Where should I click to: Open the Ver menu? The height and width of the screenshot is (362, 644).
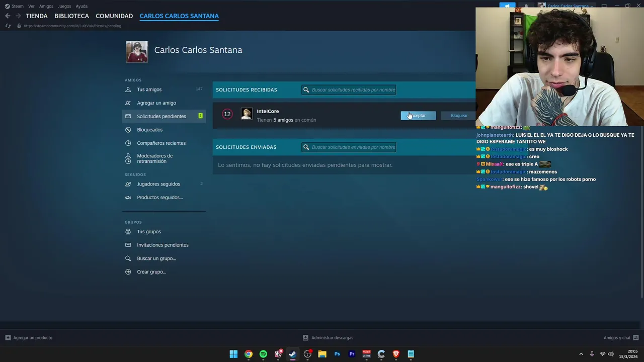pyautogui.click(x=31, y=6)
